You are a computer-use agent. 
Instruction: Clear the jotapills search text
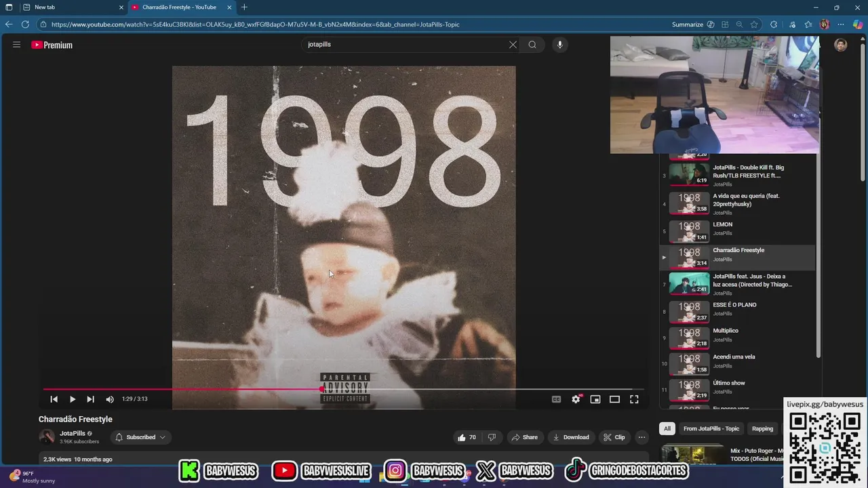click(x=513, y=45)
